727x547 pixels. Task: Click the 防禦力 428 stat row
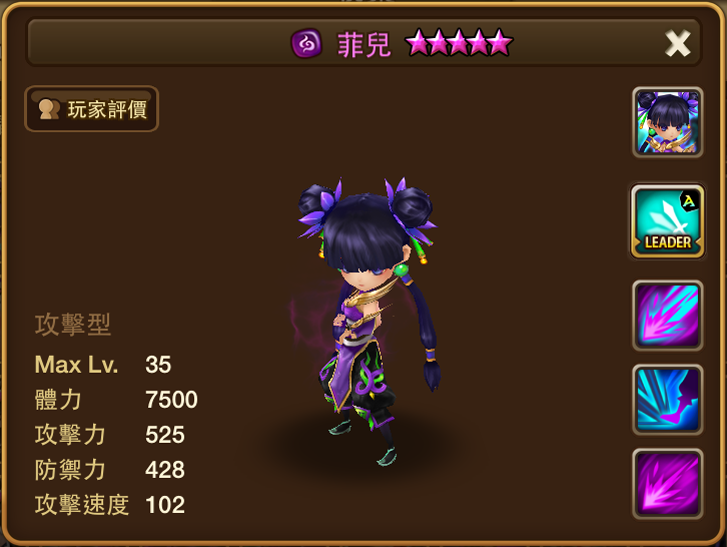pos(110,470)
